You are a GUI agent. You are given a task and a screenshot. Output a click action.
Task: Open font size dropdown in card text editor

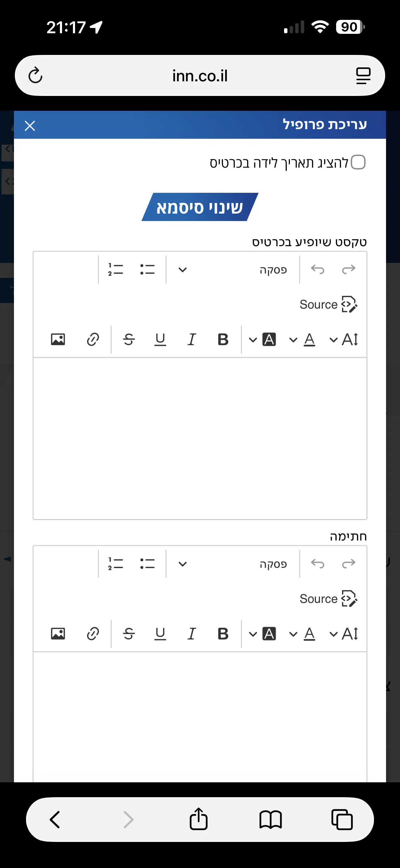344,339
